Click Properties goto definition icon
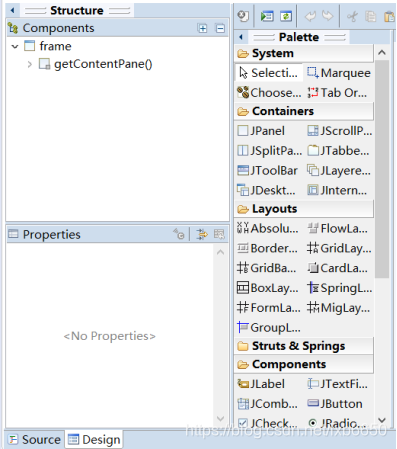This screenshot has height=449, width=397. coord(179,234)
